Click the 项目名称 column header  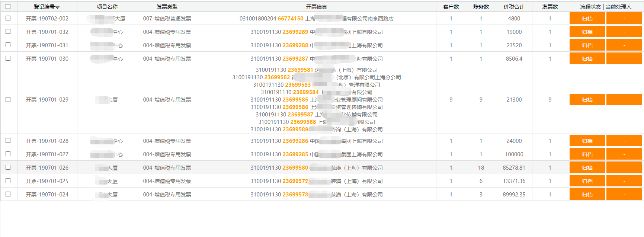click(107, 7)
